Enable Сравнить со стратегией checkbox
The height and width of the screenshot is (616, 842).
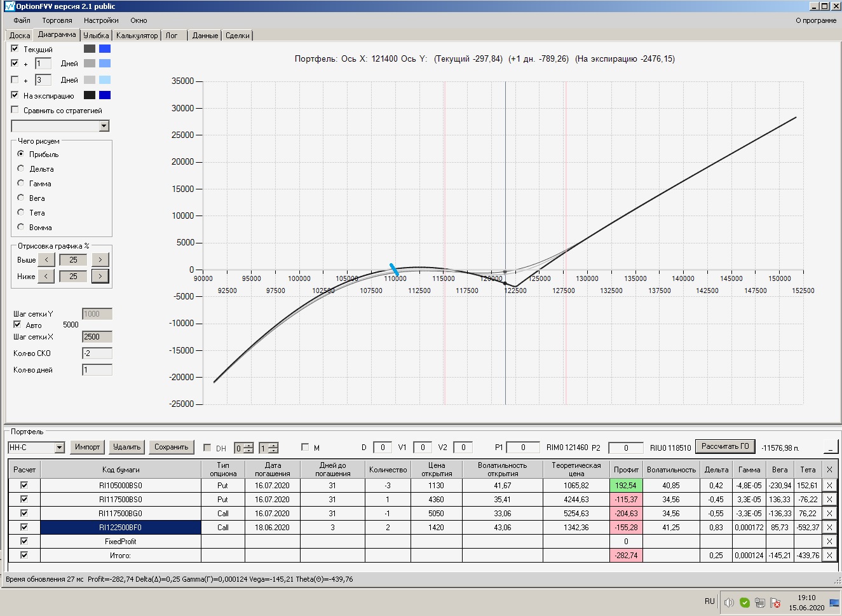(15, 109)
